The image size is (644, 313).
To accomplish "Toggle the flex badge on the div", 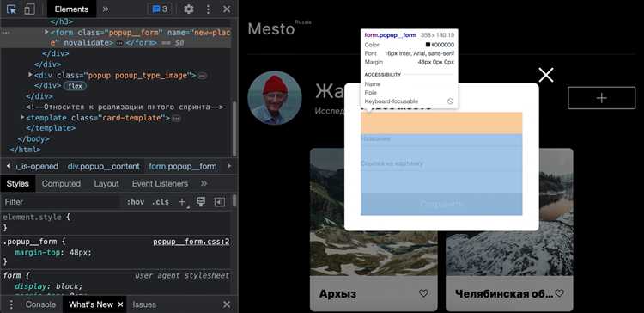I will 75,86.
